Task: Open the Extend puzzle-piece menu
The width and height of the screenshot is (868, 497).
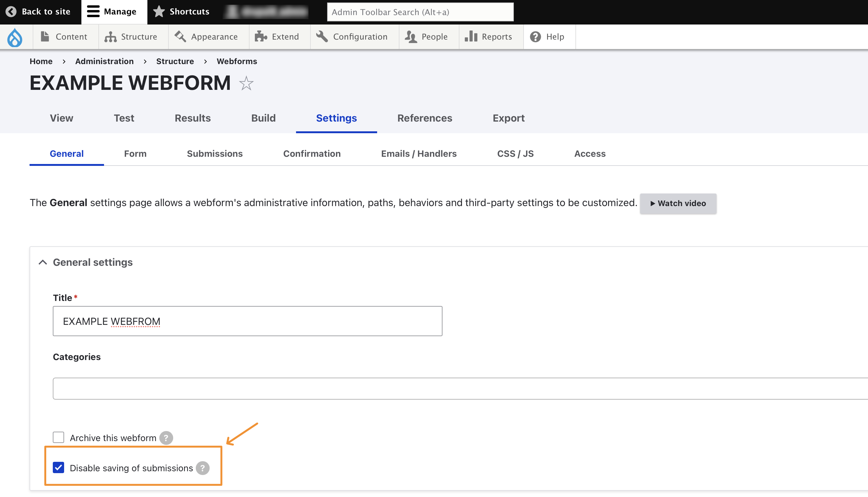Action: click(x=277, y=36)
